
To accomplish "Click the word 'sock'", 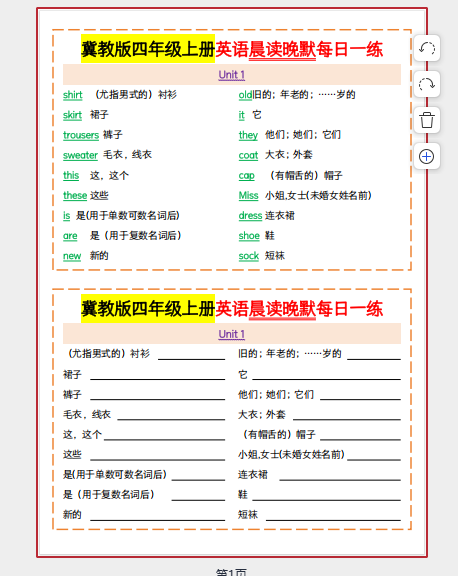I will coord(249,256).
